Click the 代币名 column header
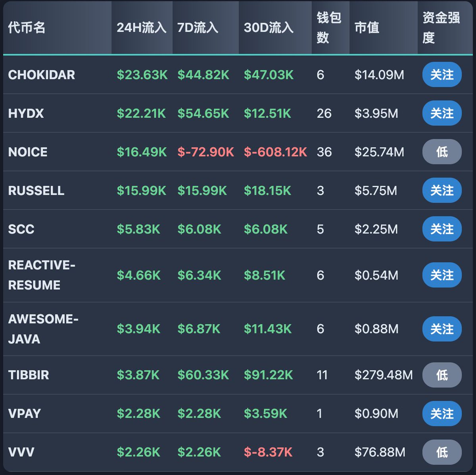This screenshot has height=475, width=476. (27, 28)
